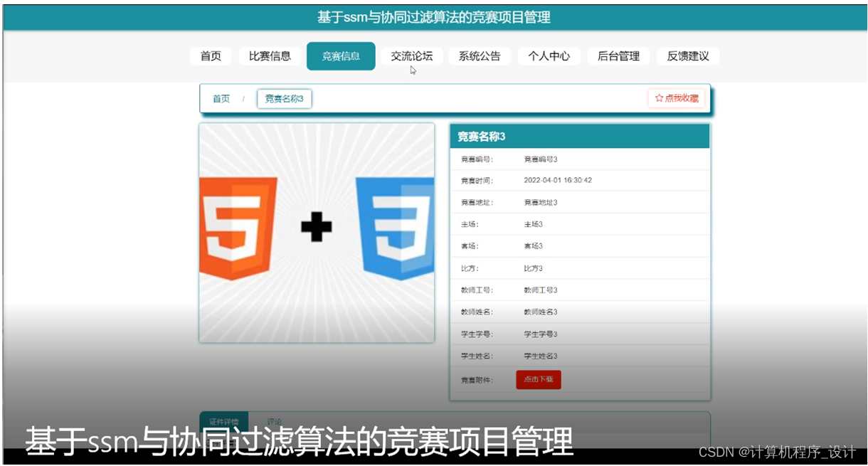Open the HTML5 CSS3 competition image
The height and width of the screenshot is (466, 868).
point(317,233)
